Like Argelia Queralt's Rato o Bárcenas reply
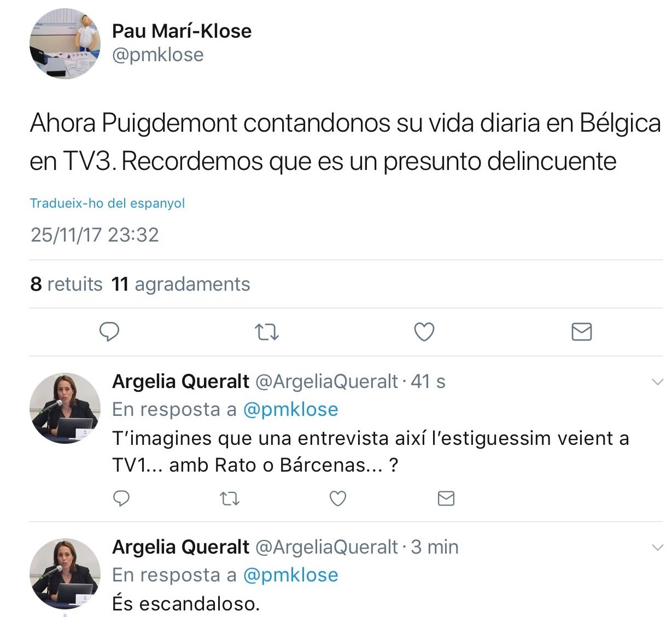672x617 pixels. (338, 498)
